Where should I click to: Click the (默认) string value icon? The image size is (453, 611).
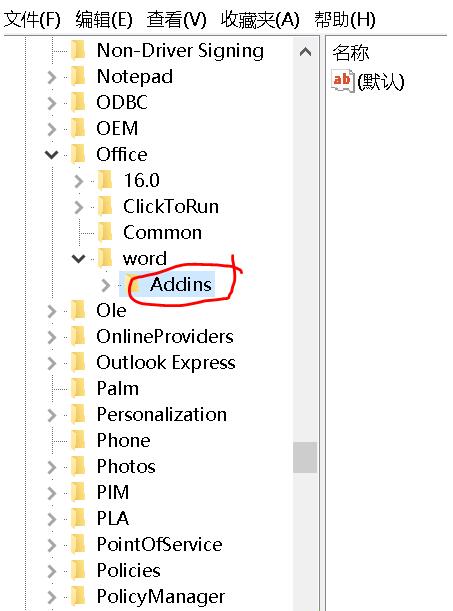(x=342, y=81)
